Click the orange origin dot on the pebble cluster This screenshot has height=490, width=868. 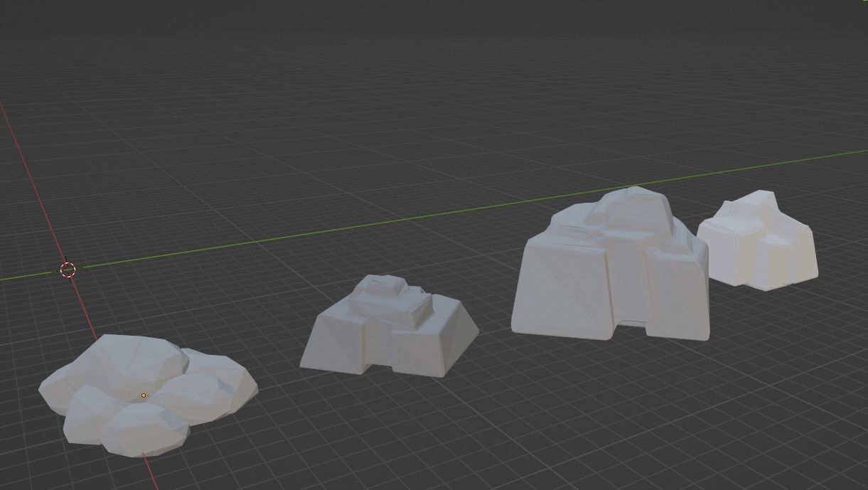pyautogui.click(x=144, y=395)
